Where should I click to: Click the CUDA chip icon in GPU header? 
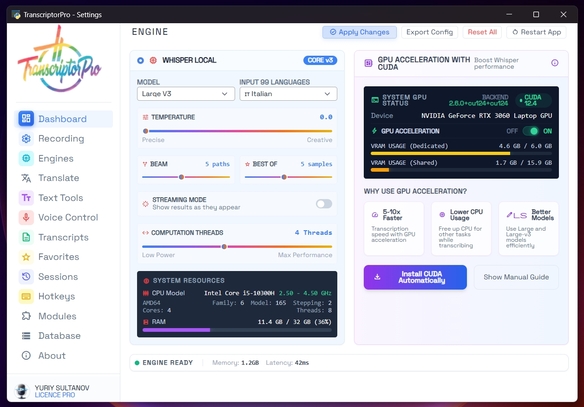pos(368,63)
